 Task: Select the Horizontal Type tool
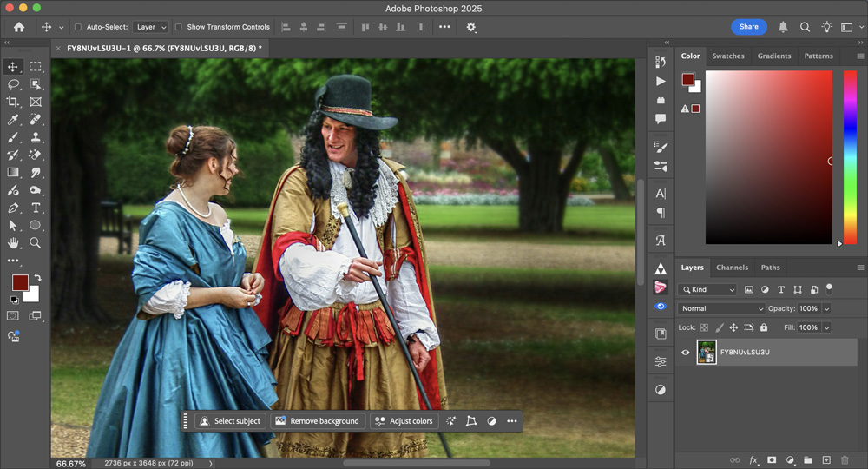point(36,208)
